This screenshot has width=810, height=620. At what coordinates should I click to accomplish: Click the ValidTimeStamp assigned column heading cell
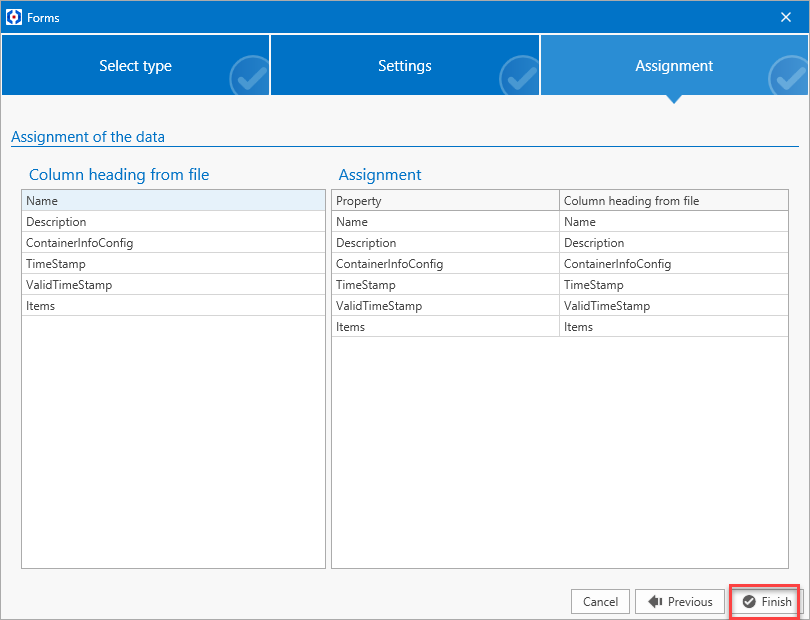pos(674,306)
